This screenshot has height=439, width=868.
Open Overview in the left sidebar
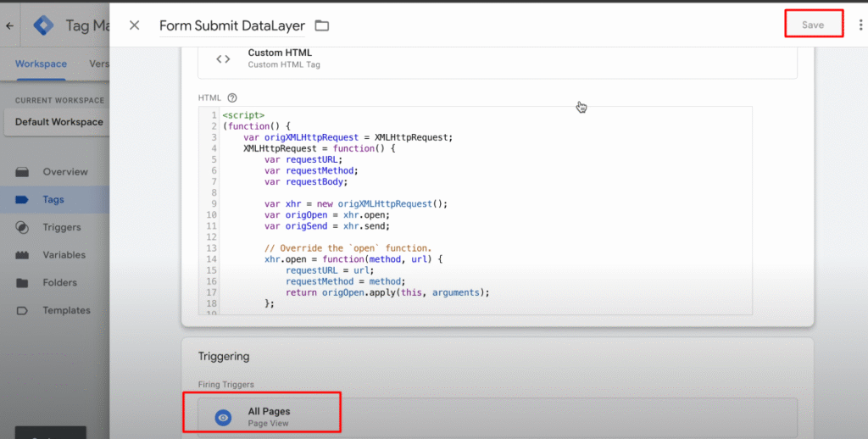(64, 172)
